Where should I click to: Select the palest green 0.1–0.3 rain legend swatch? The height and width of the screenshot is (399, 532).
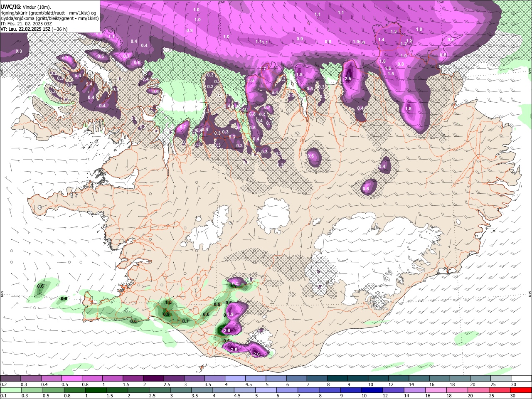click(11, 390)
